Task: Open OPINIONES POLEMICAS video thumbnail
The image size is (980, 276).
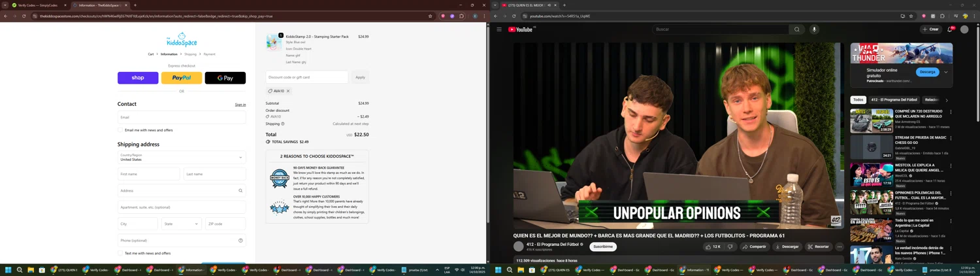Action: (872, 203)
